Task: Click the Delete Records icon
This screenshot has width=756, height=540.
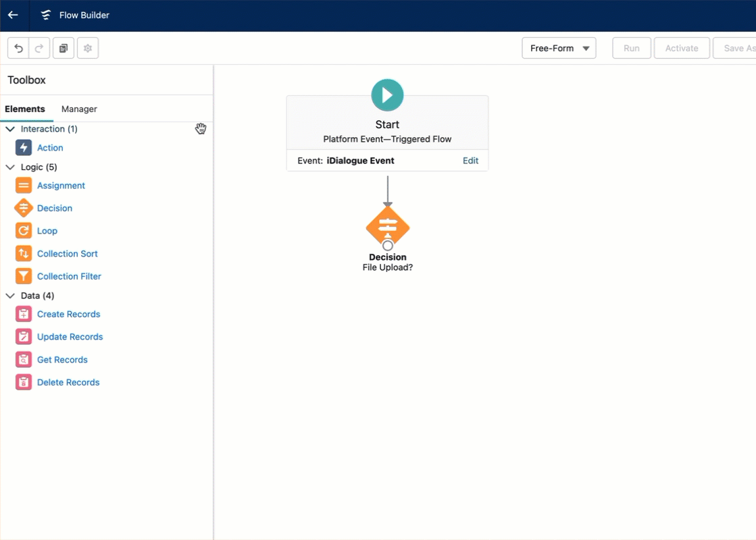Action: [24, 382]
